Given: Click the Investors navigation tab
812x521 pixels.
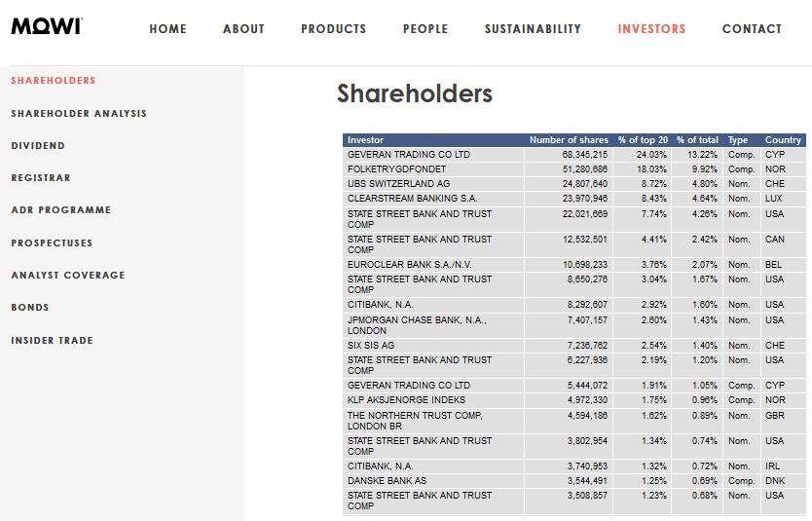Looking at the screenshot, I should click(651, 29).
